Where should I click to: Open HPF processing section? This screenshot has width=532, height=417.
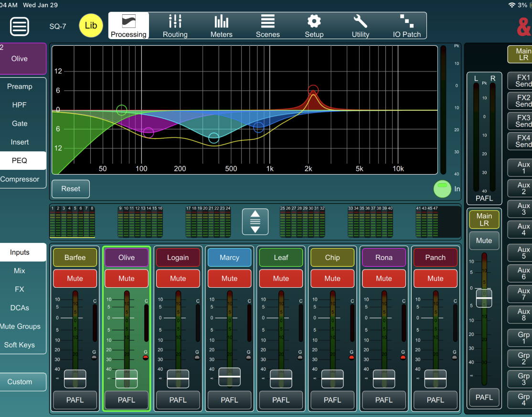coord(19,105)
